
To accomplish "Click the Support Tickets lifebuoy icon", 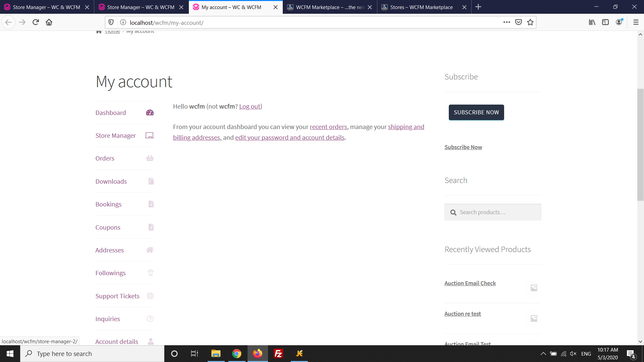I will click(150, 296).
